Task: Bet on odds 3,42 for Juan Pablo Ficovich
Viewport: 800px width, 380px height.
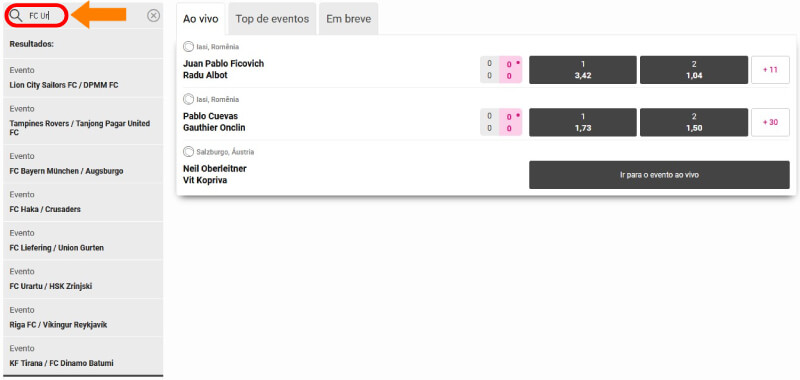Action: coord(583,70)
